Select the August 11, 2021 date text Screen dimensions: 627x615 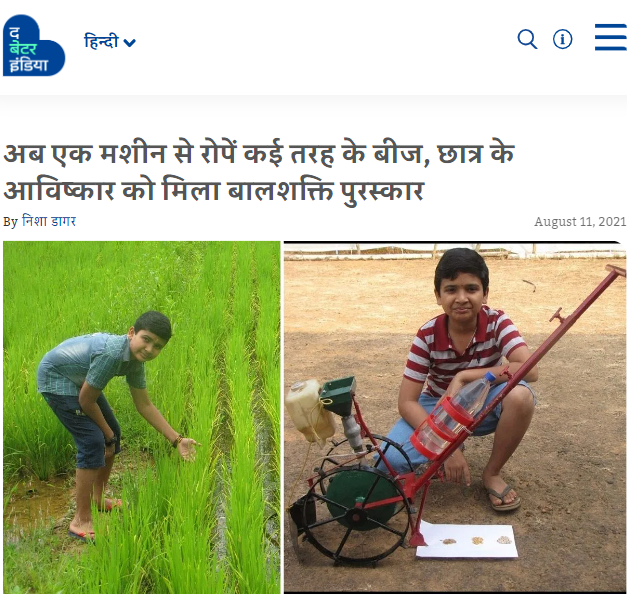point(580,221)
